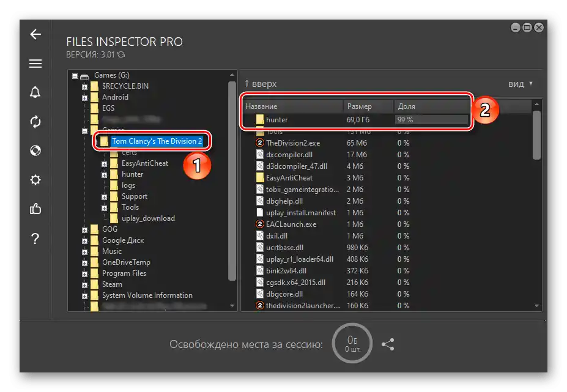The height and width of the screenshot is (392, 567).
Task: Click the thedivision2launcher file icon
Action: tap(259, 306)
